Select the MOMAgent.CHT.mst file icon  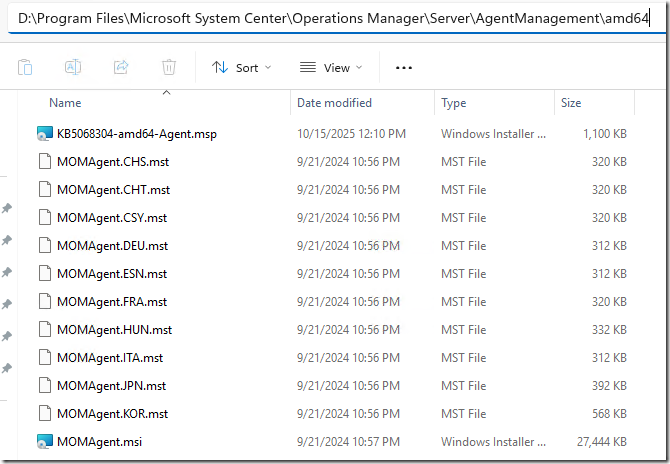45,190
